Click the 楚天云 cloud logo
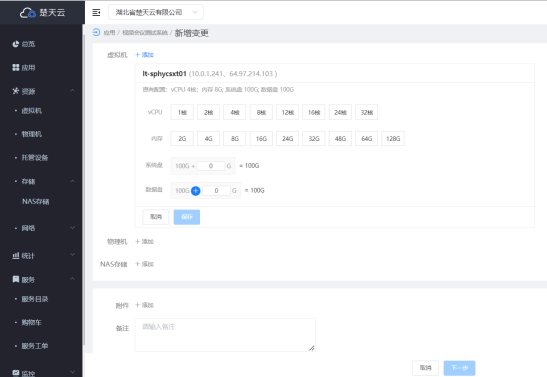This screenshot has height=377, width=547. click(x=42, y=13)
